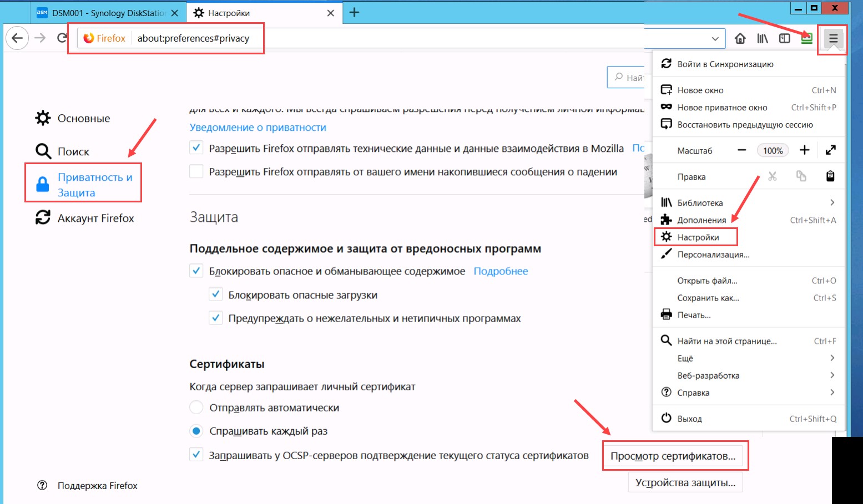Open the Library bookshelf toolbar icon

click(763, 38)
